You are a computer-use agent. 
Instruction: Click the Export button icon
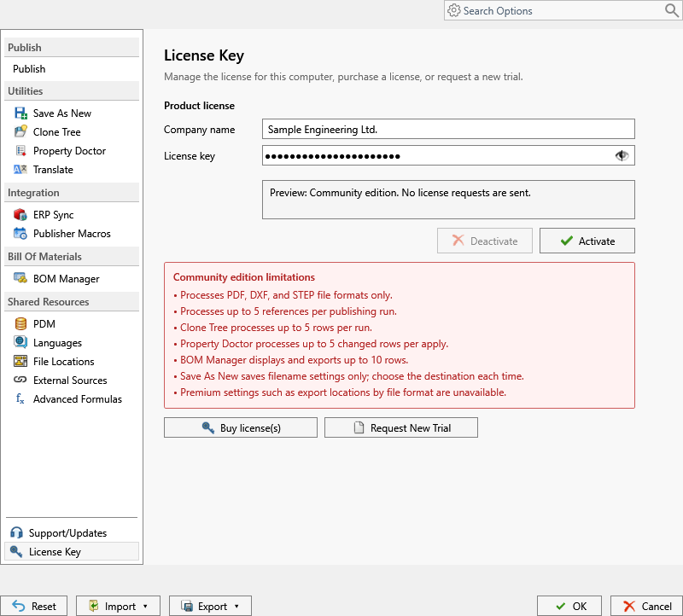(187, 606)
